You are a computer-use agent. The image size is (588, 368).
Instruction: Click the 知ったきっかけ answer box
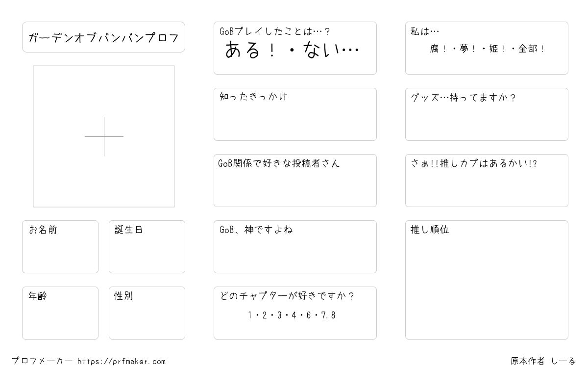[x=295, y=114]
